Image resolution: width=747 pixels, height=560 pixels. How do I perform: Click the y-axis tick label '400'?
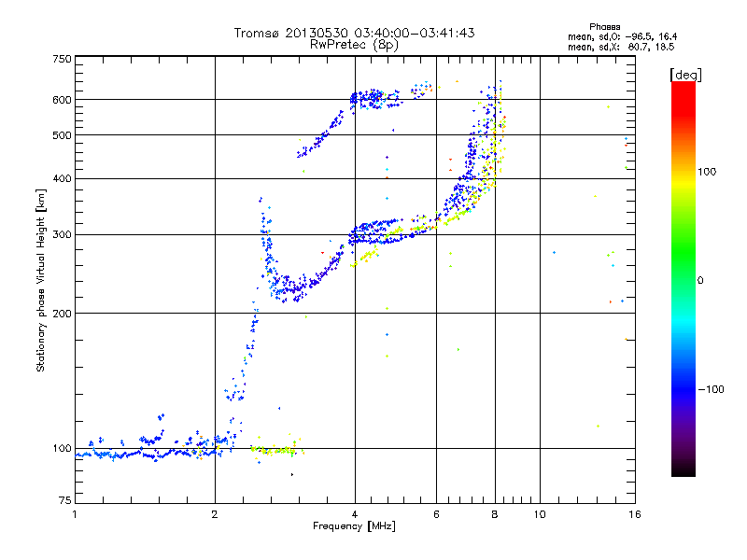(x=62, y=178)
